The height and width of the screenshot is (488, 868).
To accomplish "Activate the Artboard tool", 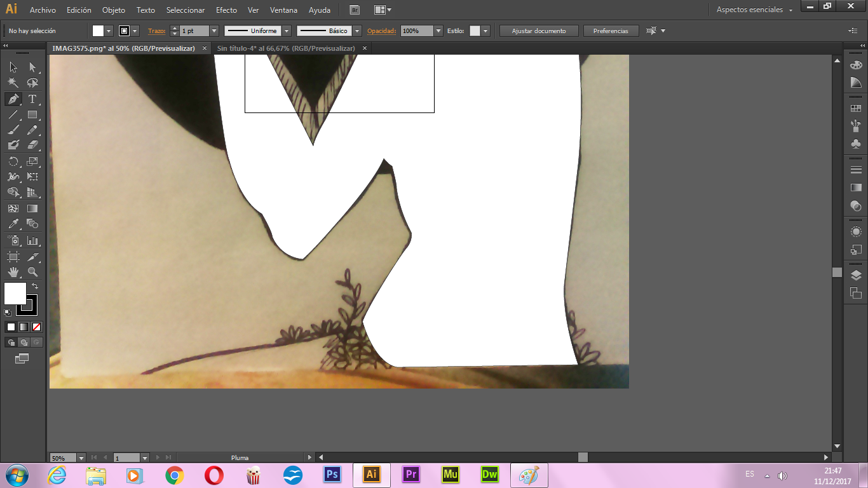I will (x=13, y=257).
